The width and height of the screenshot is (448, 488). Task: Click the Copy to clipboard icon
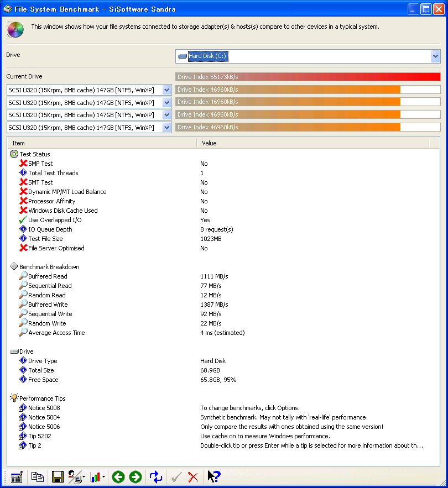pos(38,477)
